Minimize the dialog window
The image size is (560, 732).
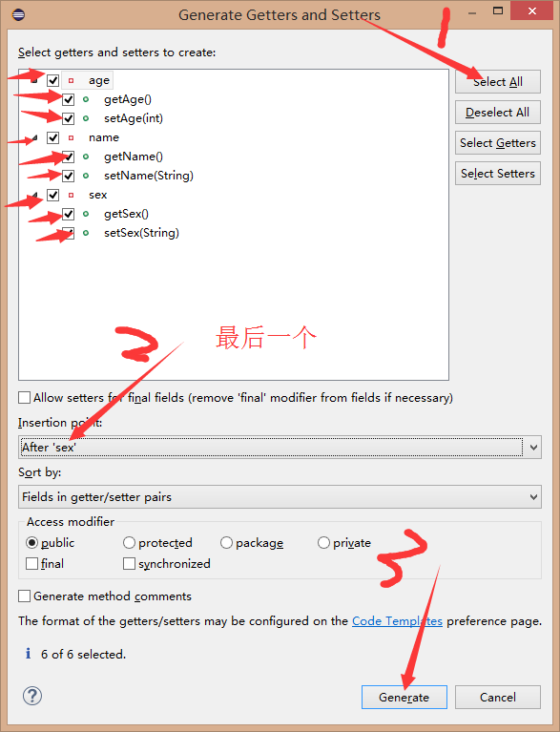click(x=472, y=13)
